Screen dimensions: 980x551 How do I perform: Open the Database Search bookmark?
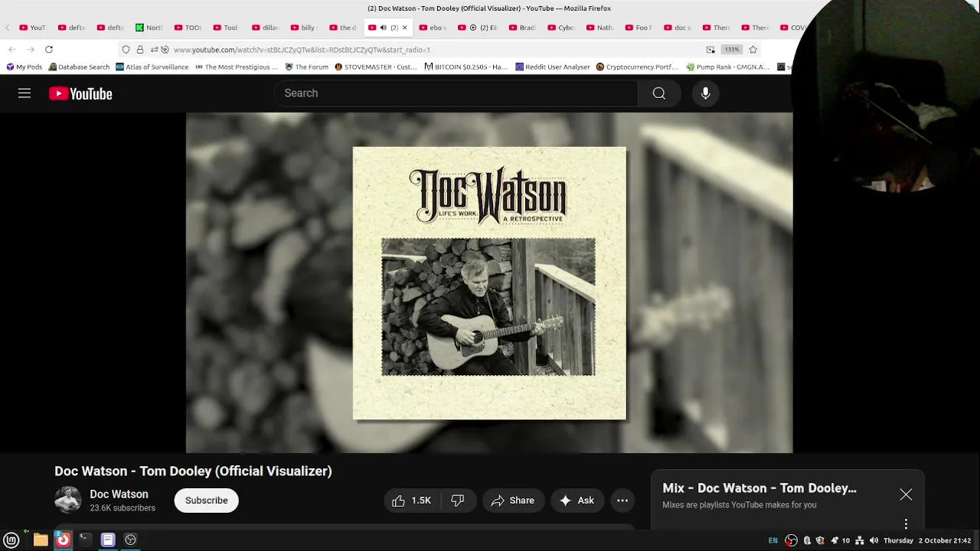[79, 67]
